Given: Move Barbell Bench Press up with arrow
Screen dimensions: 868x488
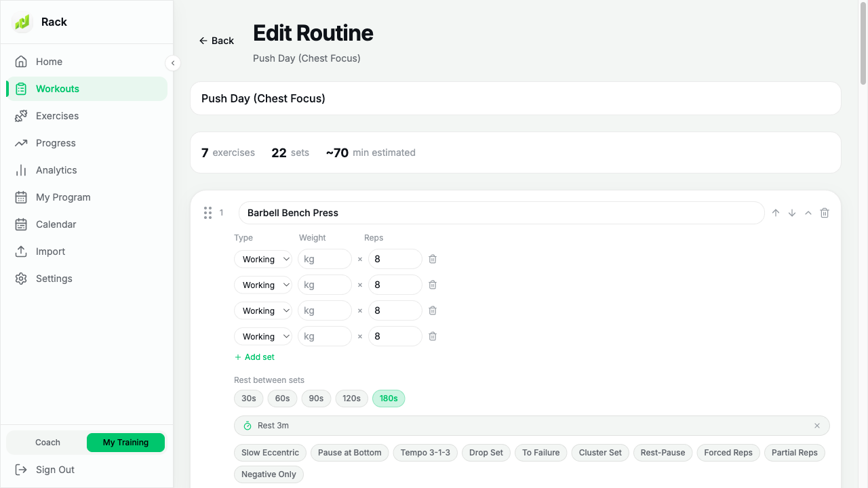Looking at the screenshot, I should pos(776,213).
